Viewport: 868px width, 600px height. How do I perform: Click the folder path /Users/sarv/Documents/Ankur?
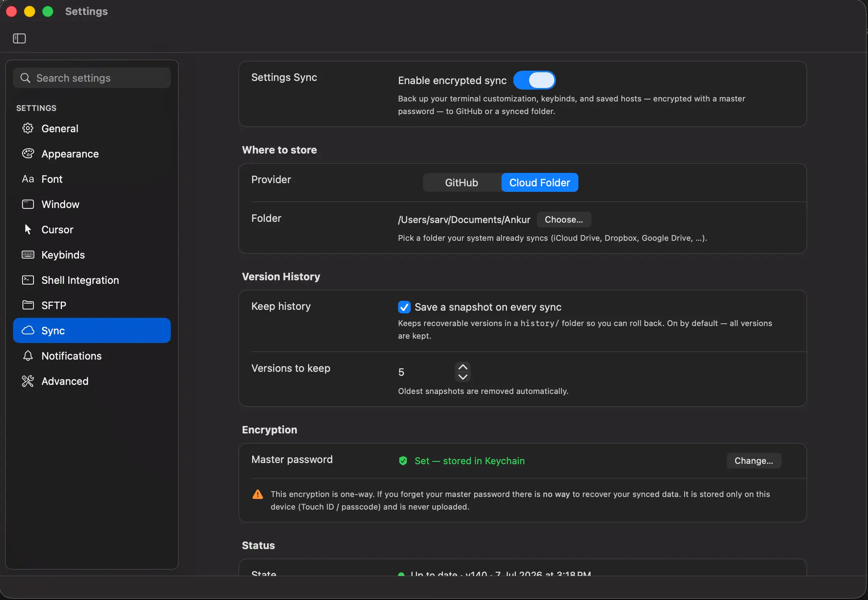click(464, 219)
